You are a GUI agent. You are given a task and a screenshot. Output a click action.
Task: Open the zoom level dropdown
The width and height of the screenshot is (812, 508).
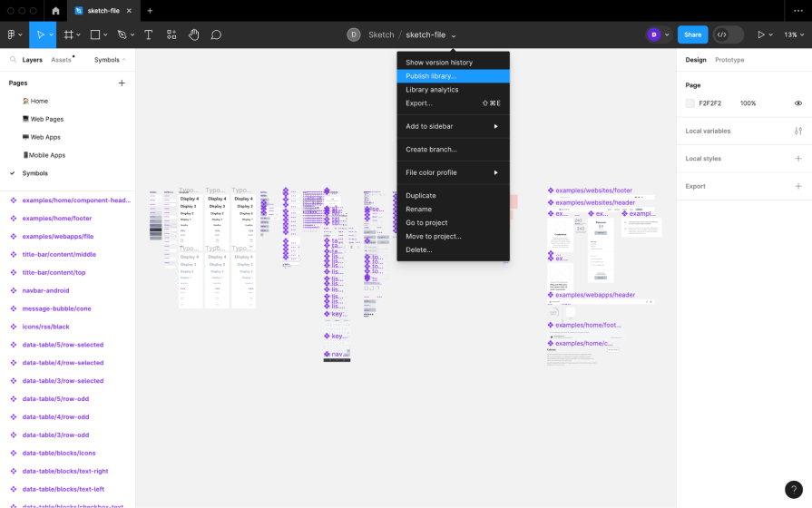794,34
